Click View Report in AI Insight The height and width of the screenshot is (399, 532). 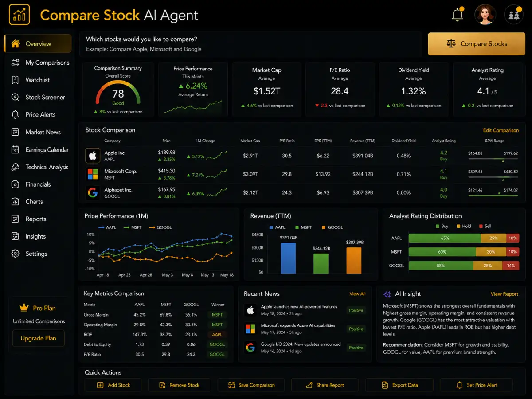[x=504, y=294]
